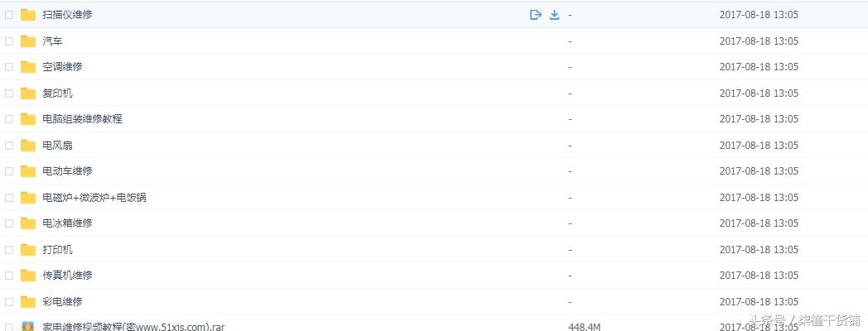The height and width of the screenshot is (331, 868).
Task: Open the 电脑组装维修教程 folder name
Action: pyautogui.click(x=83, y=119)
